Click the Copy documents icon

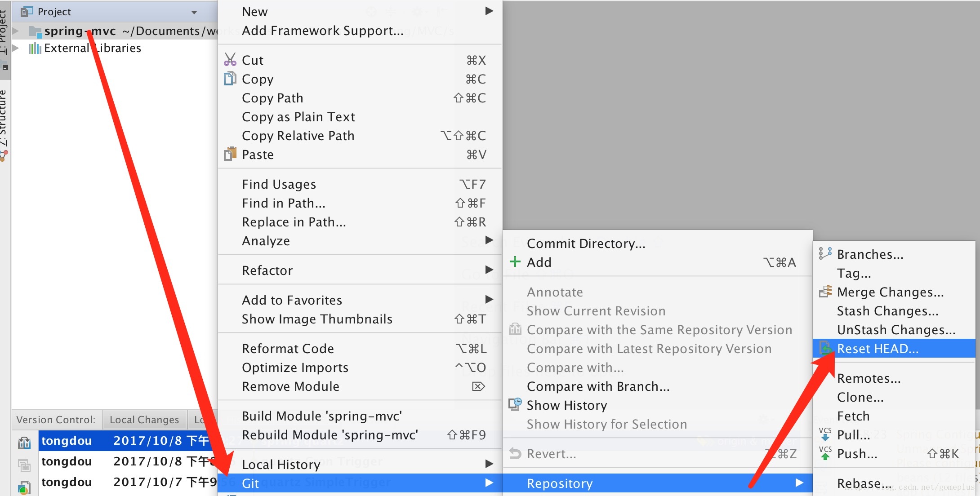pyautogui.click(x=230, y=79)
